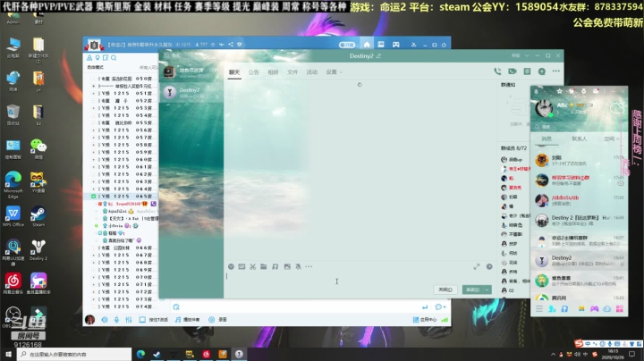Open the hamburger main menu in QQ panel
This screenshot has width=644, height=361.
point(539,309)
